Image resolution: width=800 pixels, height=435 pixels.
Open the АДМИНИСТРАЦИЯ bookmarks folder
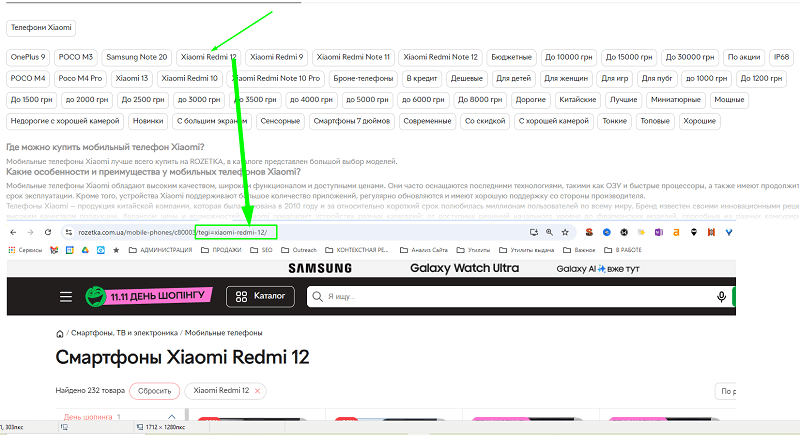pyautogui.click(x=161, y=250)
